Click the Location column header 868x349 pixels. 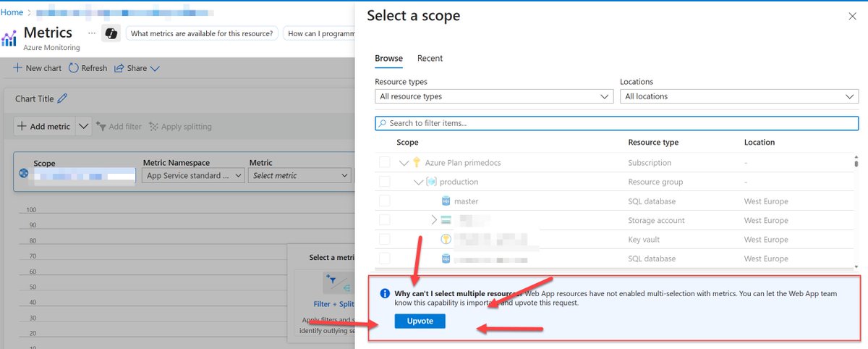[759, 143]
